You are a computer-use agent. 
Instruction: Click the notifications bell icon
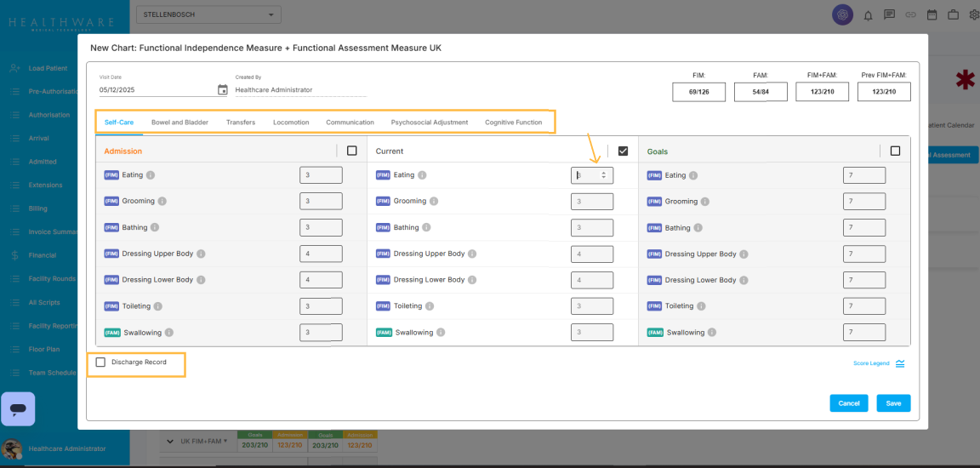click(x=869, y=14)
